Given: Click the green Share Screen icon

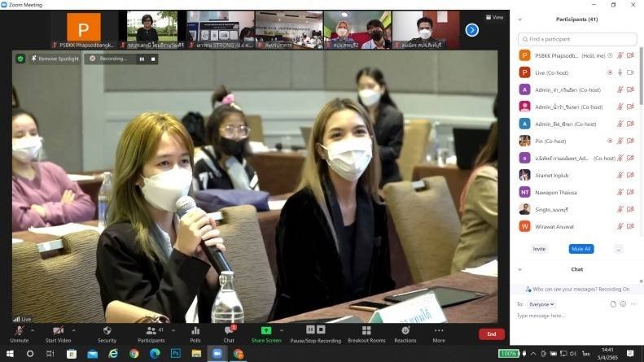Looking at the screenshot, I should [266, 331].
